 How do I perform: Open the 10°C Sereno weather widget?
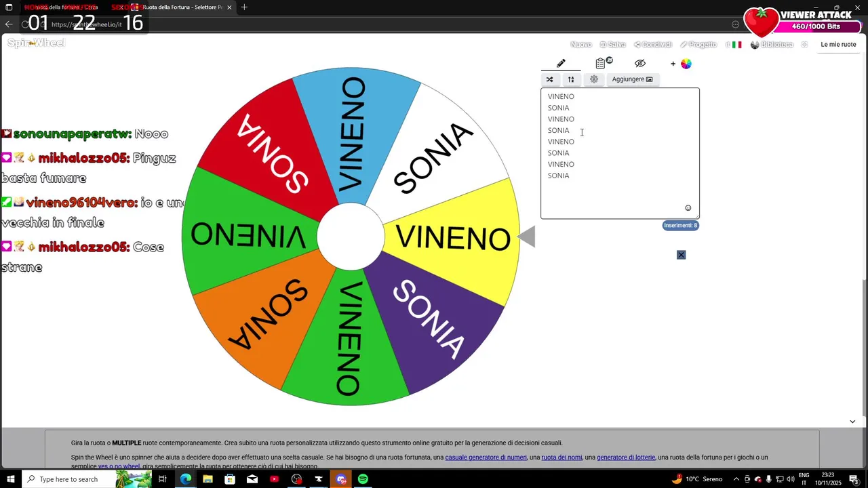tap(697, 479)
